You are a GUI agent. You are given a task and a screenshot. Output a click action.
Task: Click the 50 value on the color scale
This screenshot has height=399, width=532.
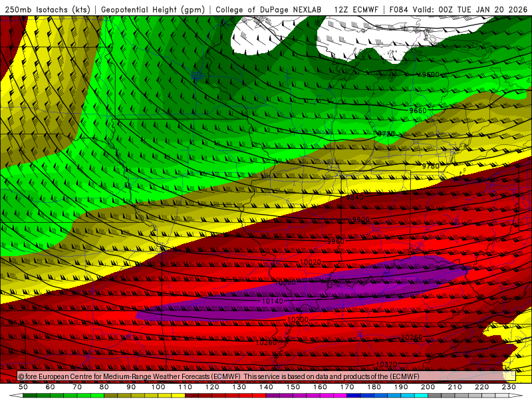click(x=23, y=387)
